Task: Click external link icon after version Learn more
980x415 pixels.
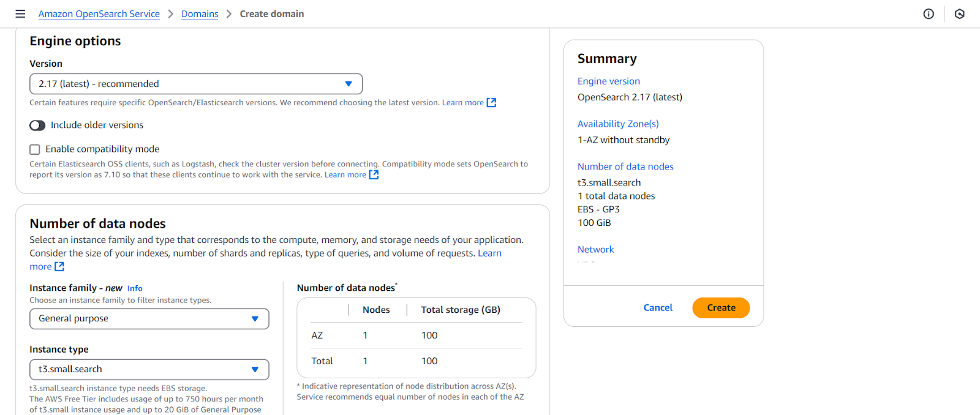Action: [491, 103]
